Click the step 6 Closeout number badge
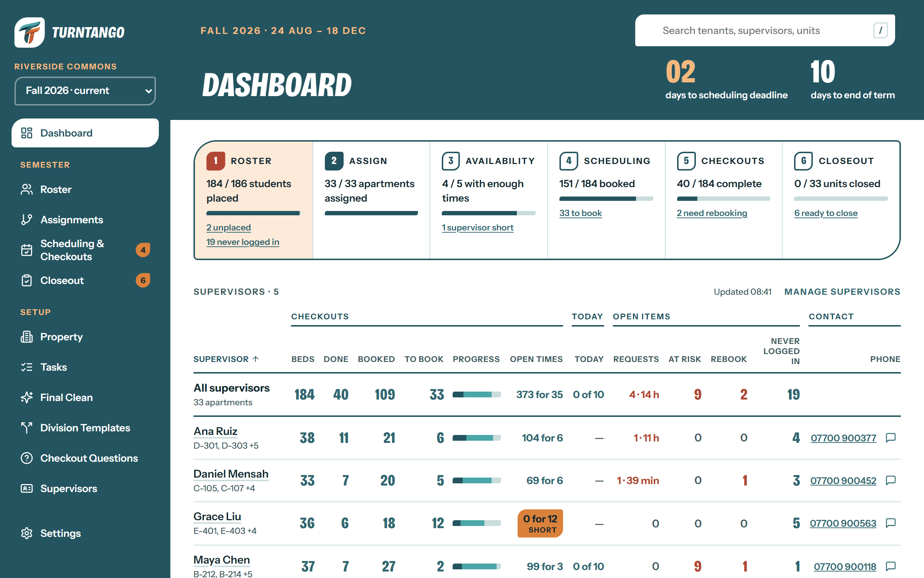This screenshot has height=578, width=924. coord(803,161)
